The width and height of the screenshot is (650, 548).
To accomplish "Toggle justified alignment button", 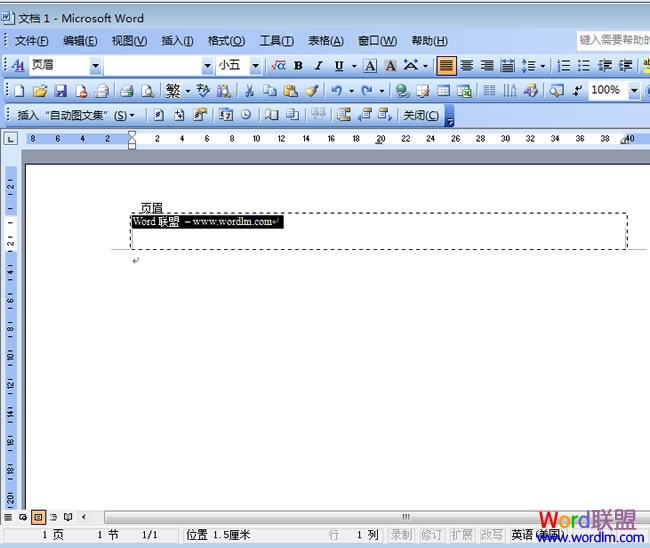I will [x=446, y=65].
